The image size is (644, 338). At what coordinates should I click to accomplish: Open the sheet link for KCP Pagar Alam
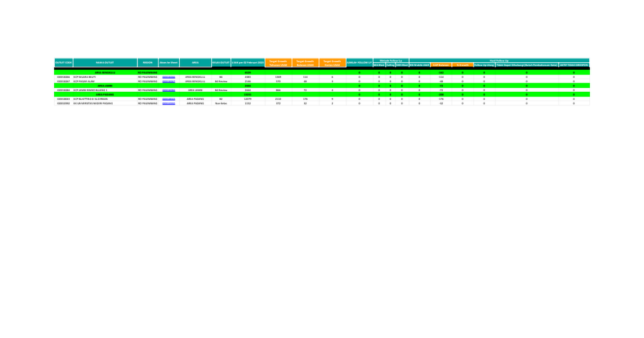pyautogui.click(x=169, y=81)
